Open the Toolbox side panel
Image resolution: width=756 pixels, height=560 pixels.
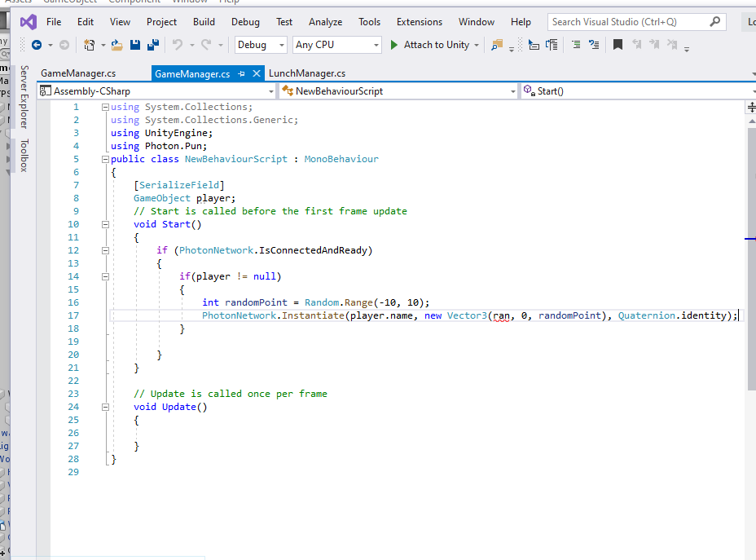pyautogui.click(x=24, y=156)
